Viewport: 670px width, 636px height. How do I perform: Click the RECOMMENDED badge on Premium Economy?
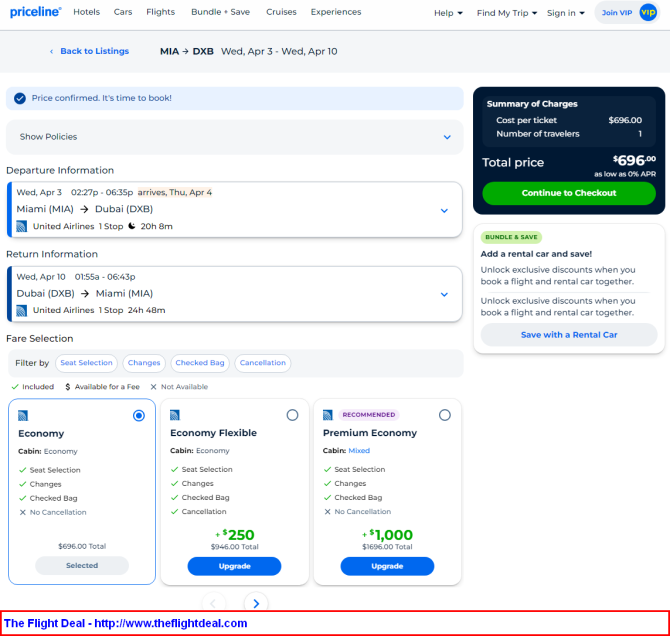pos(369,415)
